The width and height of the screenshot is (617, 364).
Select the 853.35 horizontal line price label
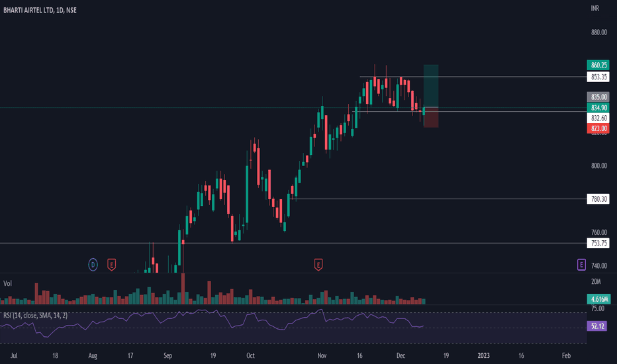pyautogui.click(x=598, y=77)
